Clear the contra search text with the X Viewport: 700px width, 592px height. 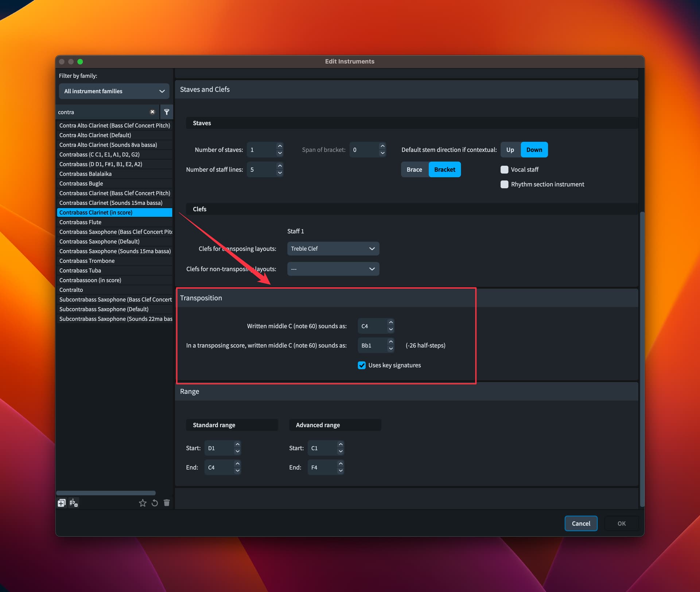point(152,112)
